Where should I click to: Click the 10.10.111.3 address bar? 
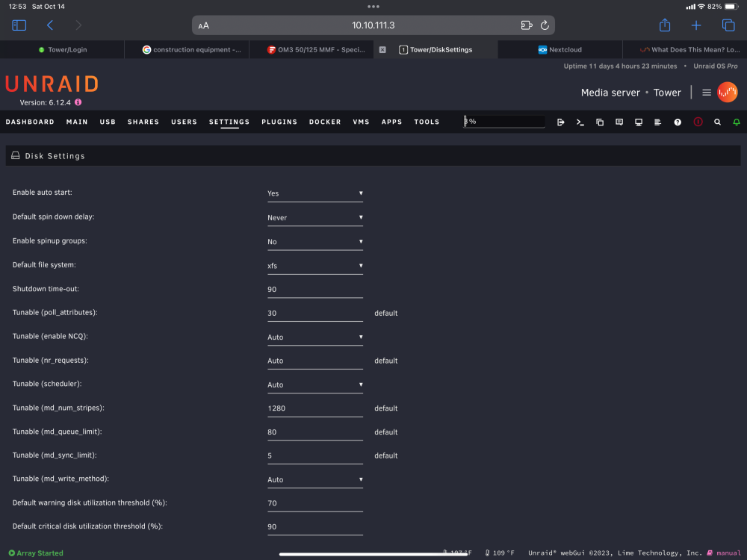pos(373,25)
